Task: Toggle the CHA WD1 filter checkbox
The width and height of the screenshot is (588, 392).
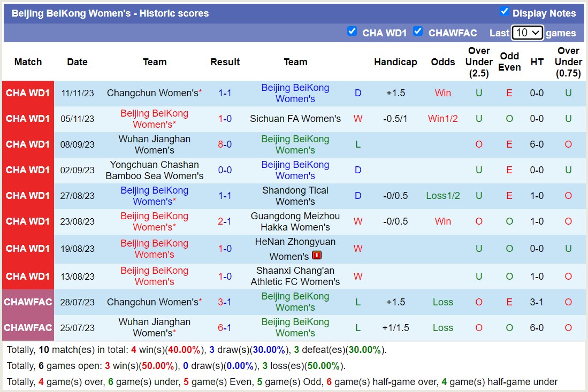Action: (352, 32)
